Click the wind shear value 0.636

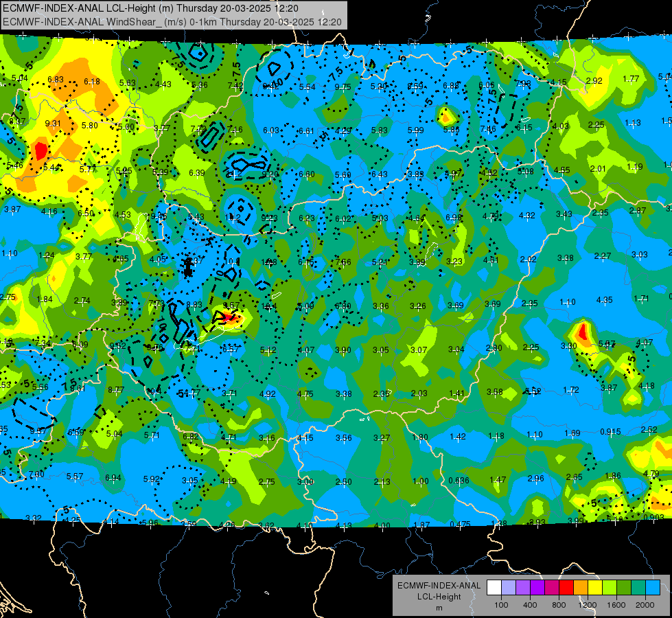(459, 481)
